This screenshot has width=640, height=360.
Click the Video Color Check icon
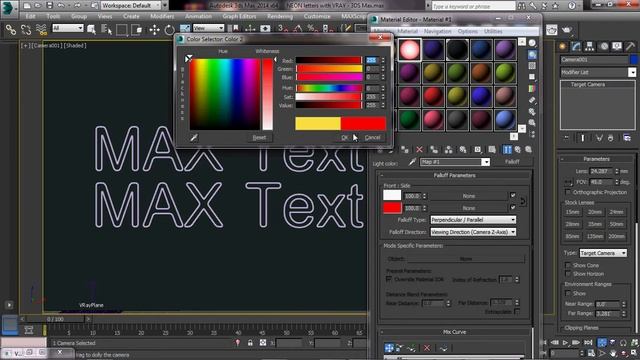pyautogui.click(x=531, y=88)
